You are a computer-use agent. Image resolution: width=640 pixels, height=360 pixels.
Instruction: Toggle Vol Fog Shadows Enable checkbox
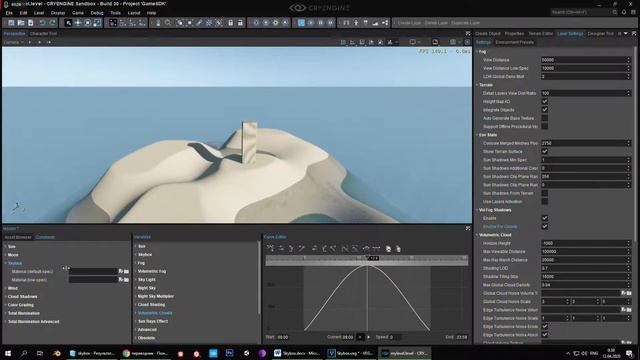coord(544,218)
